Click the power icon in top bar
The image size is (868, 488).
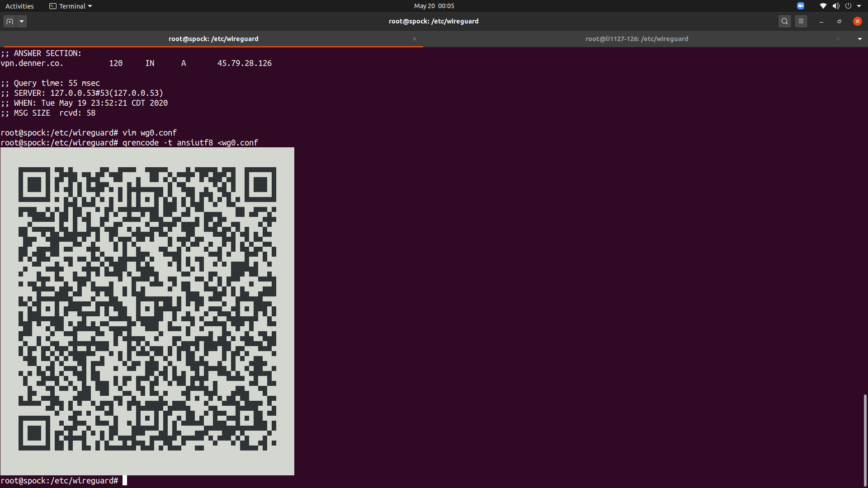(849, 6)
